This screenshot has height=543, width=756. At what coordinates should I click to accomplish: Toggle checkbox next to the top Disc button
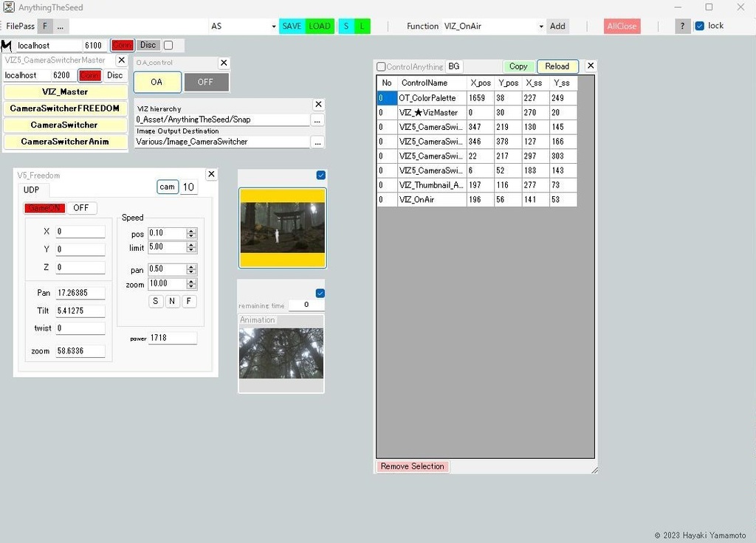pyautogui.click(x=168, y=45)
